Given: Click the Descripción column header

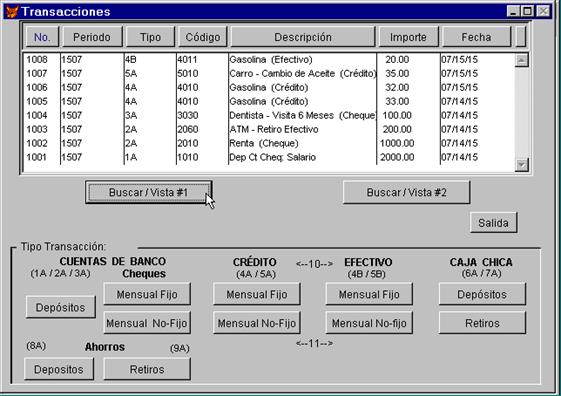Looking at the screenshot, I should click(x=303, y=37).
